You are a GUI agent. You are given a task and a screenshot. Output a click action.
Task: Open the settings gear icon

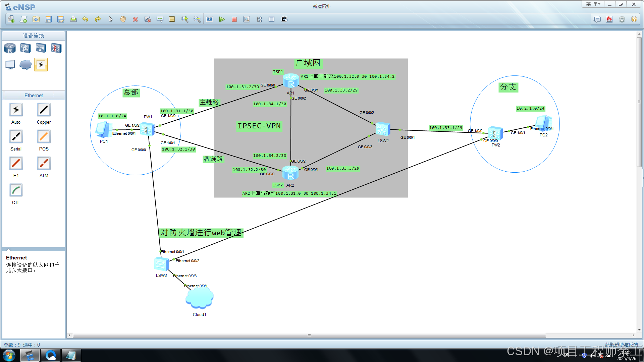tap(622, 19)
